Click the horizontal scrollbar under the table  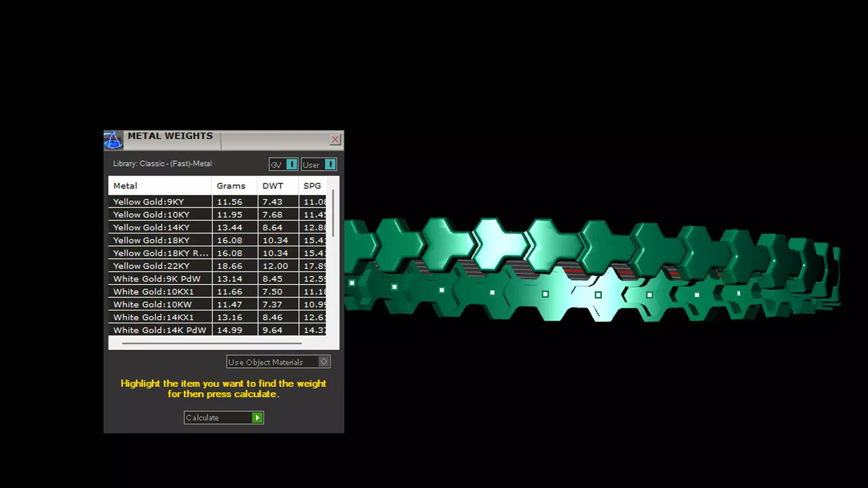click(x=211, y=343)
